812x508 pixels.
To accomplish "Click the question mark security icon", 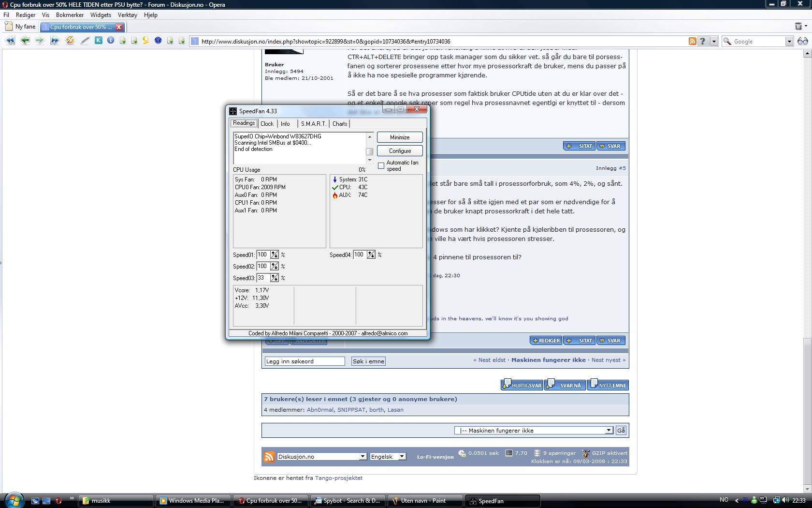I will [702, 41].
